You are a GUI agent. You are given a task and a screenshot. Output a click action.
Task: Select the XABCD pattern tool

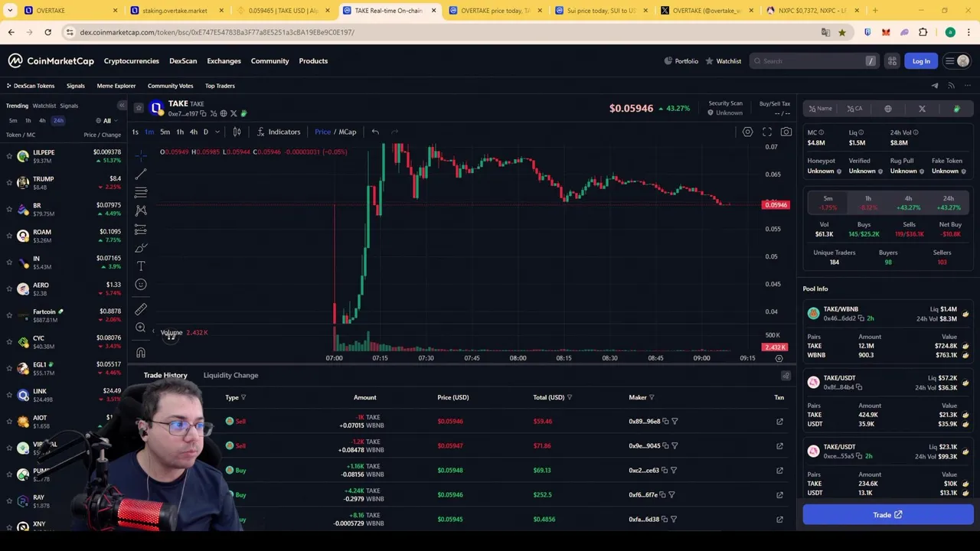click(141, 210)
